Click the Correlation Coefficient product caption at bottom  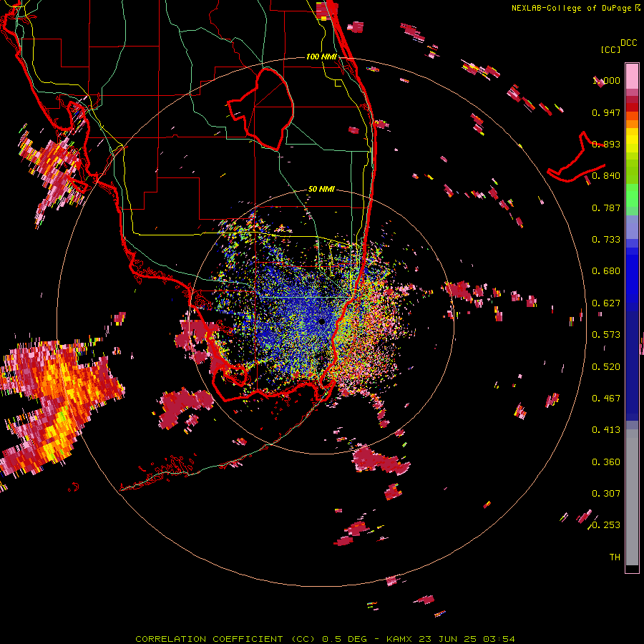(x=325, y=639)
